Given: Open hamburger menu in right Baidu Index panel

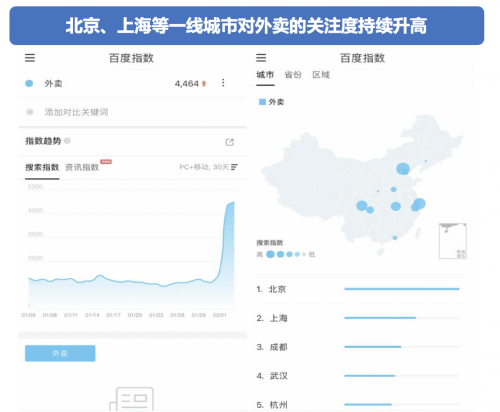Looking at the screenshot, I should tap(261, 58).
